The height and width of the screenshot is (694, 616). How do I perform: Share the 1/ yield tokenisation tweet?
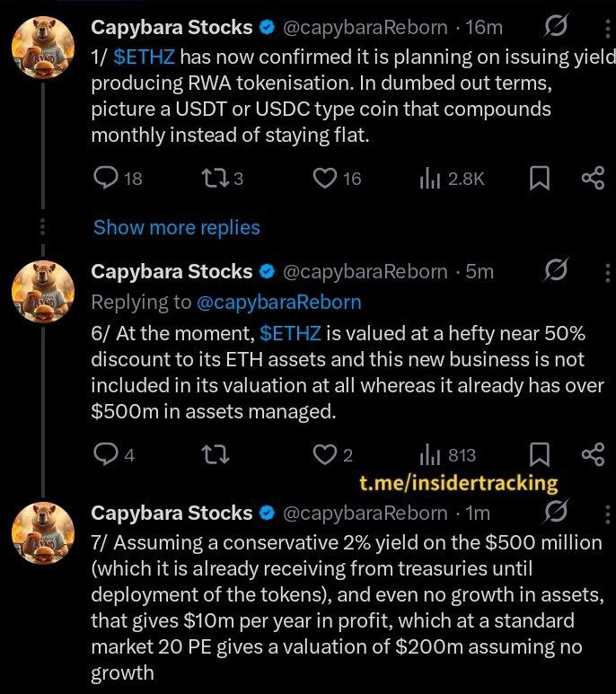(593, 179)
